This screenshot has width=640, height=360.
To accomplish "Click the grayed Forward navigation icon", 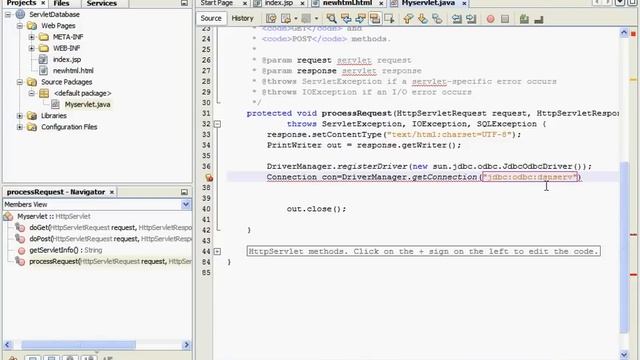I will pos(306,19).
